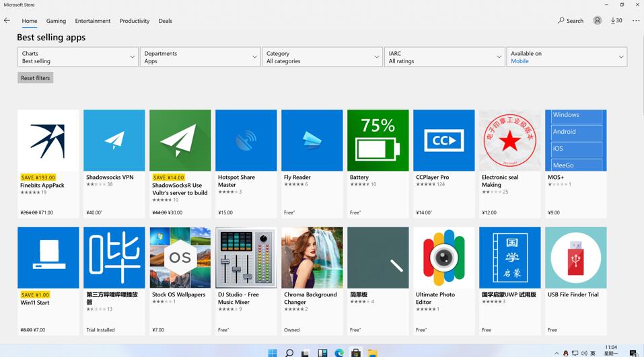
Task: Open the third-party bilibili player app icon
Action: coord(114,257)
